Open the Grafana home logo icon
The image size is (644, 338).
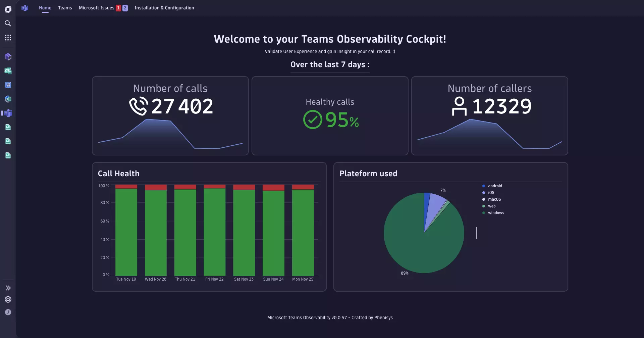tap(8, 9)
